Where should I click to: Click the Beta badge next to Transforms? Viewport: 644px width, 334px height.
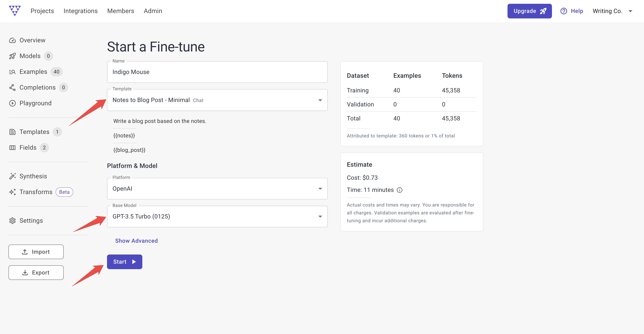coord(64,192)
